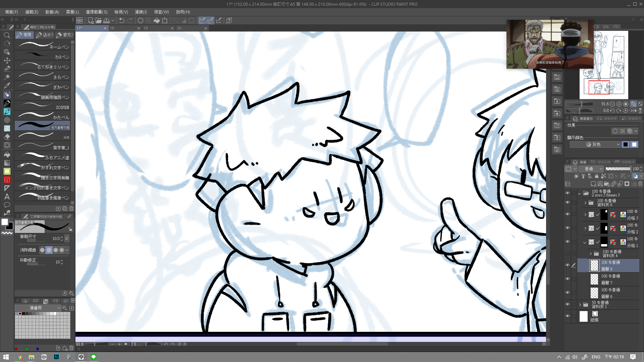Select the 簽字筆_1 brush
This screenshot has width=644, height=362.
point(43,146)
